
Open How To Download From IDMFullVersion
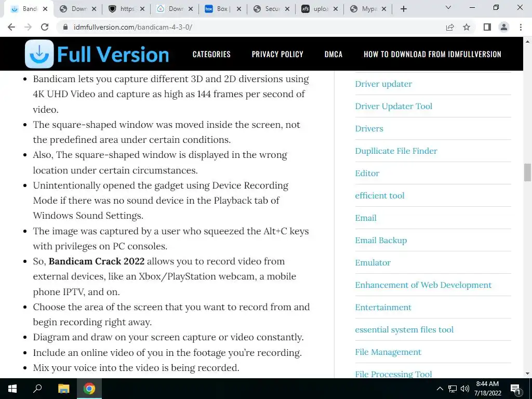(x=432, y=54)
